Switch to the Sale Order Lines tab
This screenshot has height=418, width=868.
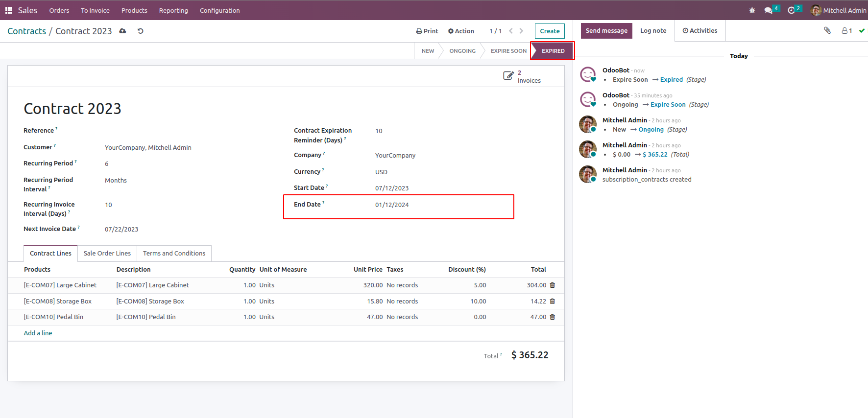point(107,253)
